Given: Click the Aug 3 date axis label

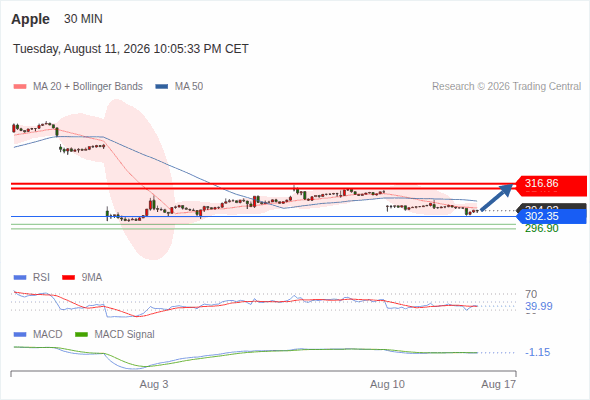Looking at the screenshot, I should pyautogui.click(x=154, y=384).
